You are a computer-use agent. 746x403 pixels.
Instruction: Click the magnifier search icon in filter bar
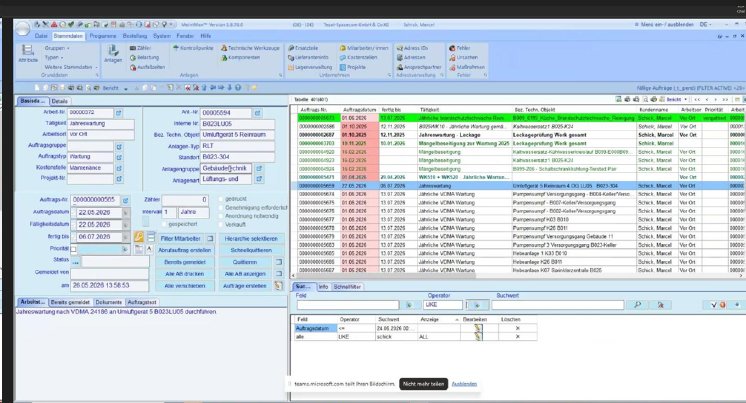tap(638, 305)
